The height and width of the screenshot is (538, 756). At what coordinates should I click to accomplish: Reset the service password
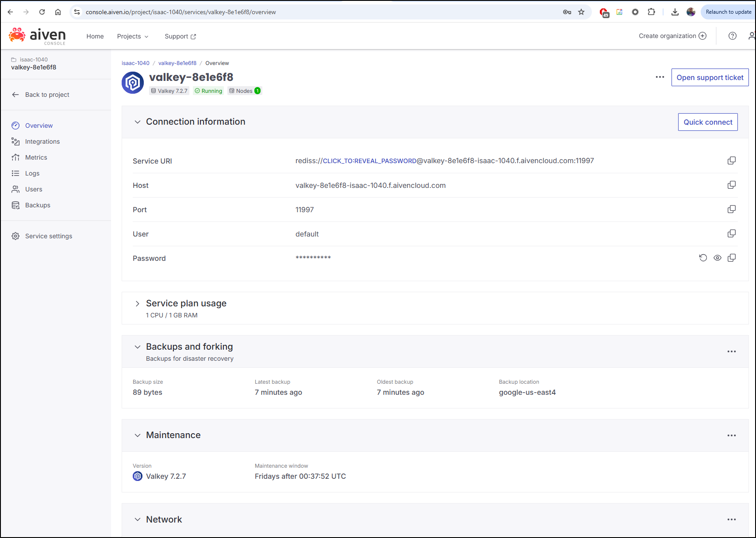coord(703,258)
